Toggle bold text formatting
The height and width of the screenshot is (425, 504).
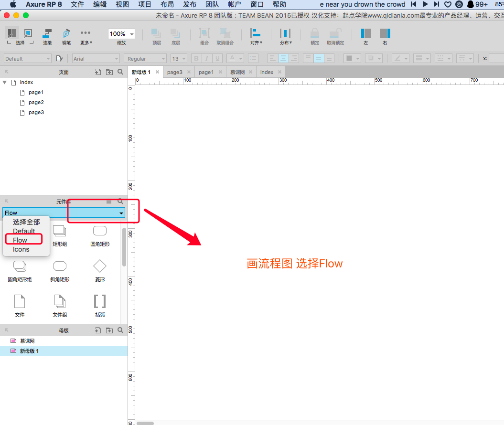(196, 58)
